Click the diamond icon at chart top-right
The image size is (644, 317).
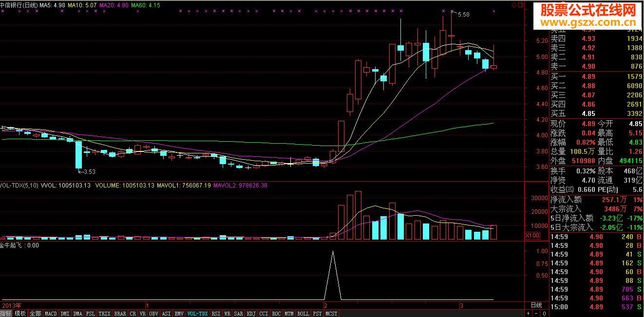(514, 4)
